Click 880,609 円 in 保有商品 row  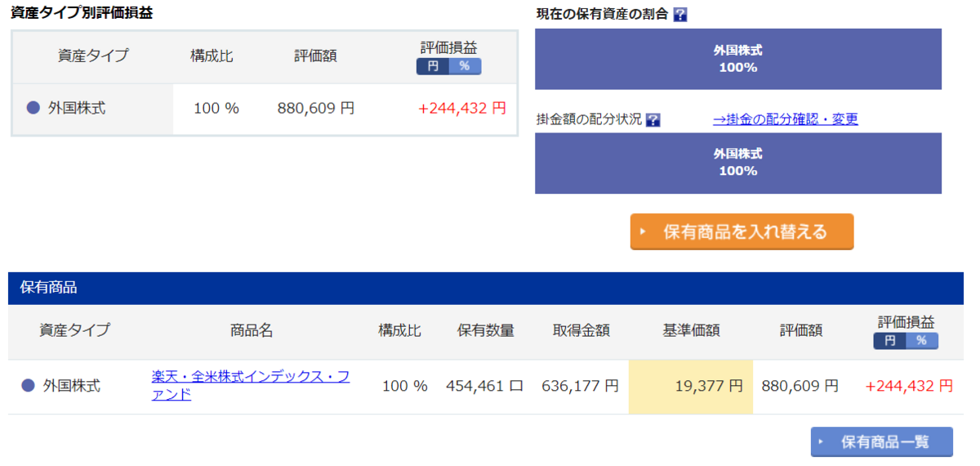pyautogui.click(x=800, y=386)
